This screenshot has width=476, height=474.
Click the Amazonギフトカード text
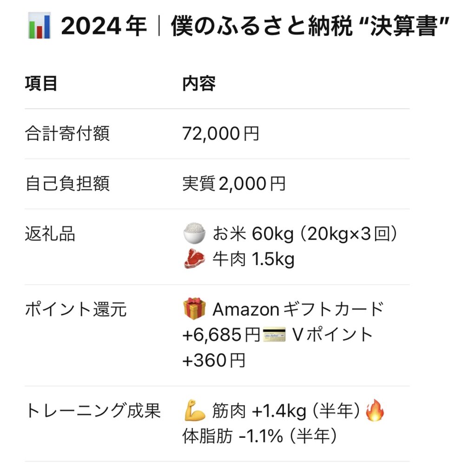click(298, 309)
